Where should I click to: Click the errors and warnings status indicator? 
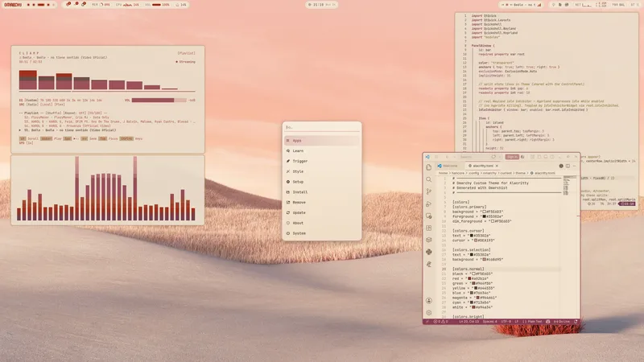click(x=440, y=321)
